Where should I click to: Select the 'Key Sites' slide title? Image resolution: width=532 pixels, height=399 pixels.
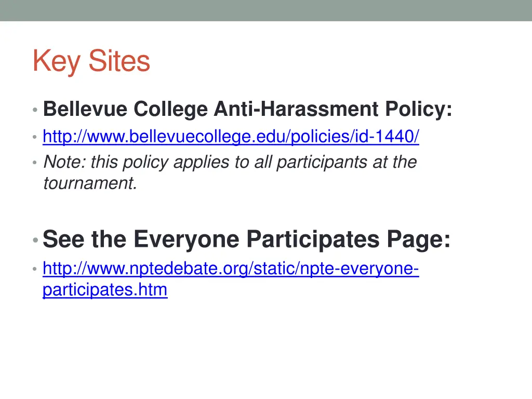[x=91, y=61]
